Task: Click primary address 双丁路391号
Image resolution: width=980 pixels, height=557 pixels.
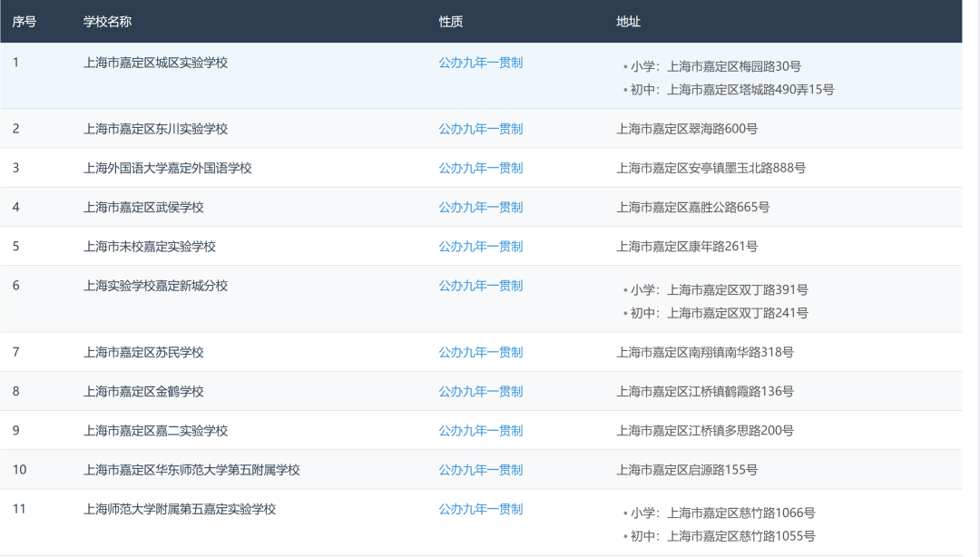Action: click(719, 290)
